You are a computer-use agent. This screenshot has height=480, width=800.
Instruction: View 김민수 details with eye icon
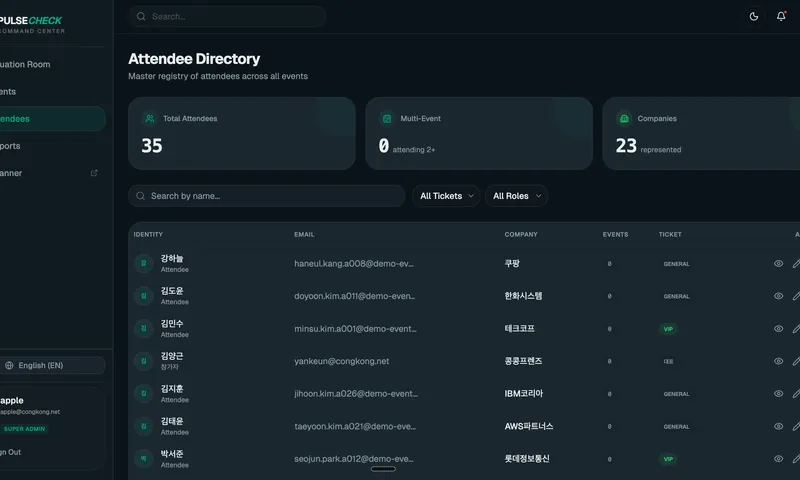tap(778, 329)
